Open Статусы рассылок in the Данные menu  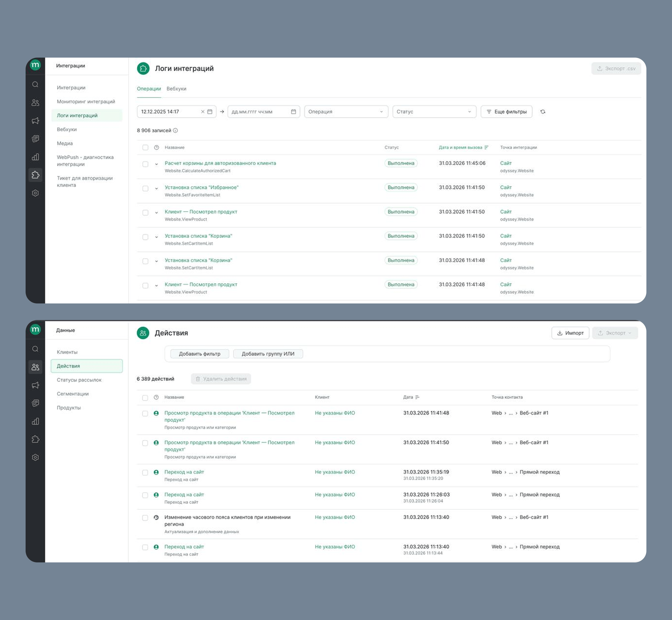(79, 380)
